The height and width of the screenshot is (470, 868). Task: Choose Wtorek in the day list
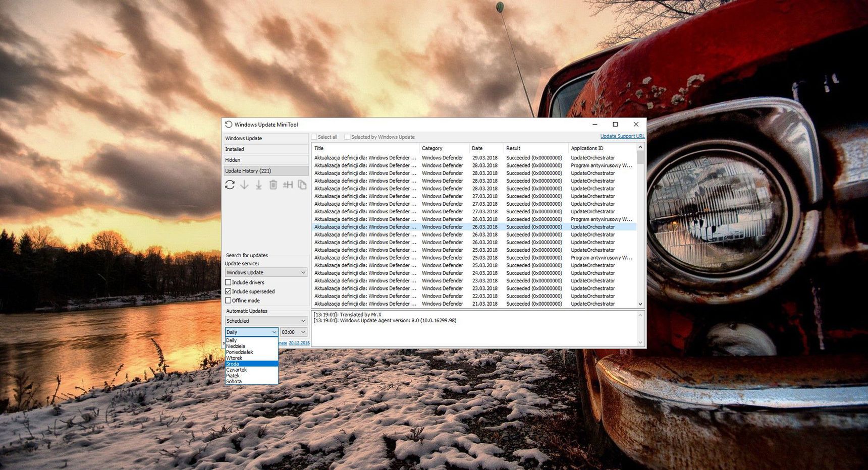pyautogui.click(x=251, y=358)
